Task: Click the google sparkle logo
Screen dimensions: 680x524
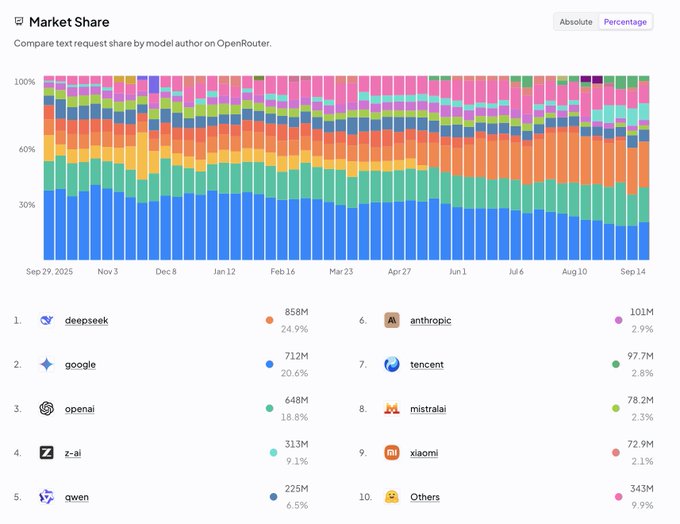Action: click(x=46, y=364)
